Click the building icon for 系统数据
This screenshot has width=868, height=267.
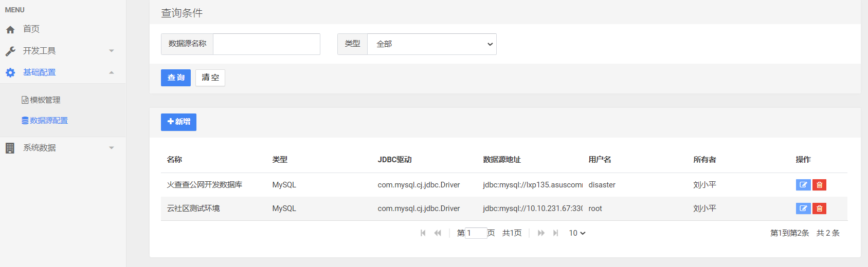(x=10, y=148)
